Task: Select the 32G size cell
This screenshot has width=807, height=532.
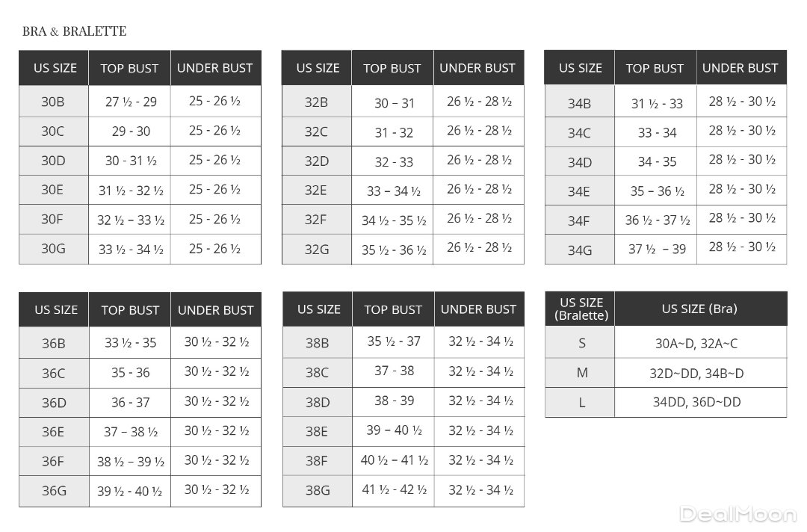Action: point(317,250)
